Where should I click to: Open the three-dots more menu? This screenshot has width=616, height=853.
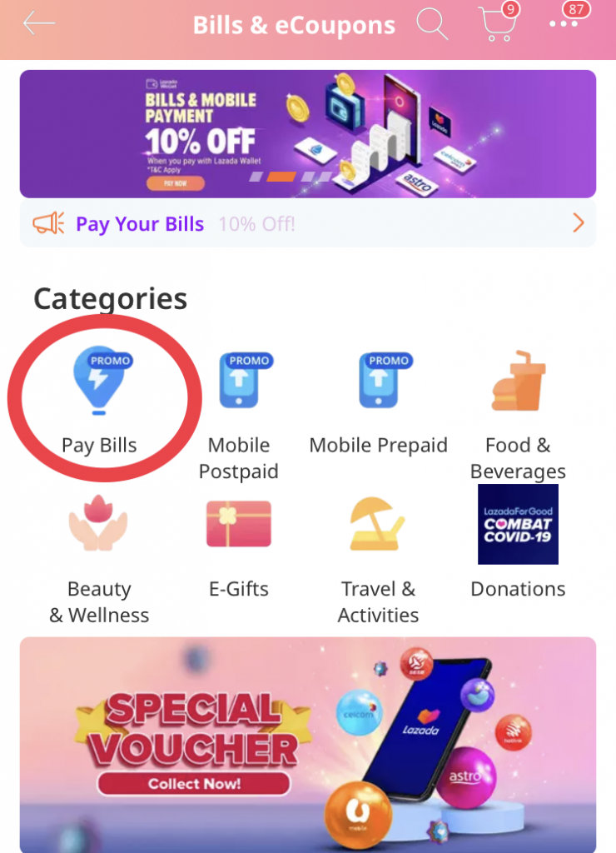(x=564, y=23)
